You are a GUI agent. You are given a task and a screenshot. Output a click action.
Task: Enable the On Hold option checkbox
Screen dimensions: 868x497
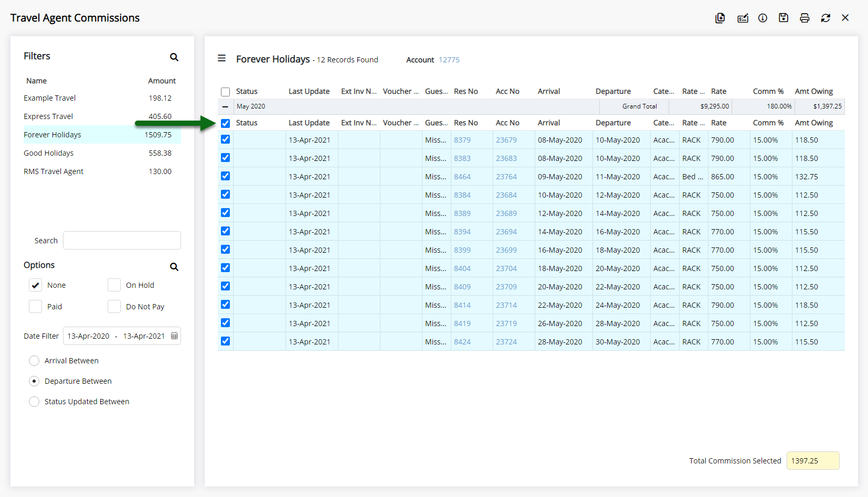(x=114, y=285)
